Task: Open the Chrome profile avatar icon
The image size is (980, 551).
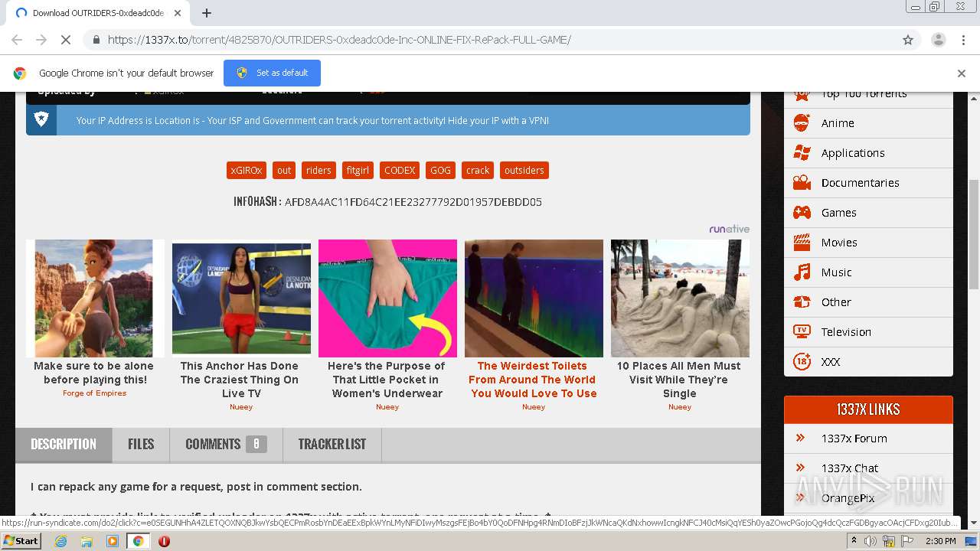Action: (938, 40)
